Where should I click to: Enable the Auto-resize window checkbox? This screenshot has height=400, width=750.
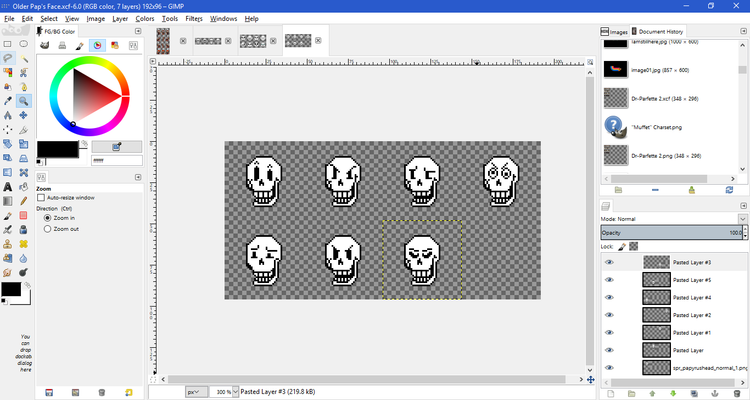41,198
